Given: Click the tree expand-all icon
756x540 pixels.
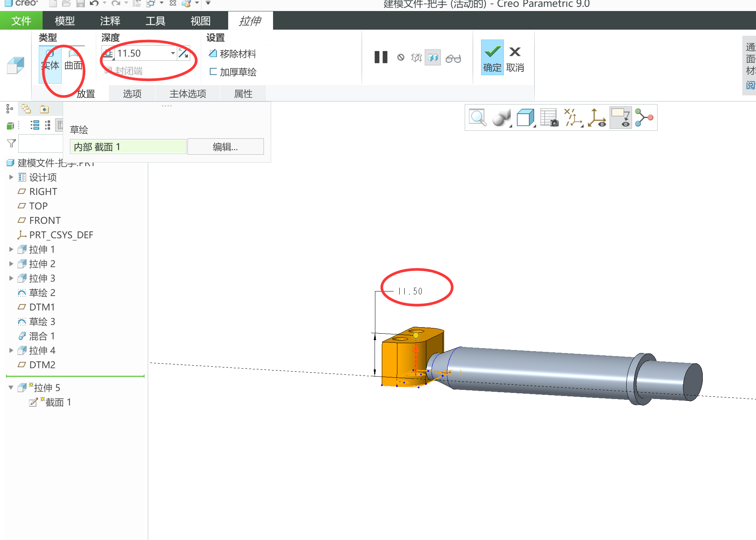Looking at the screenshot, I should (x=48, y=125).
